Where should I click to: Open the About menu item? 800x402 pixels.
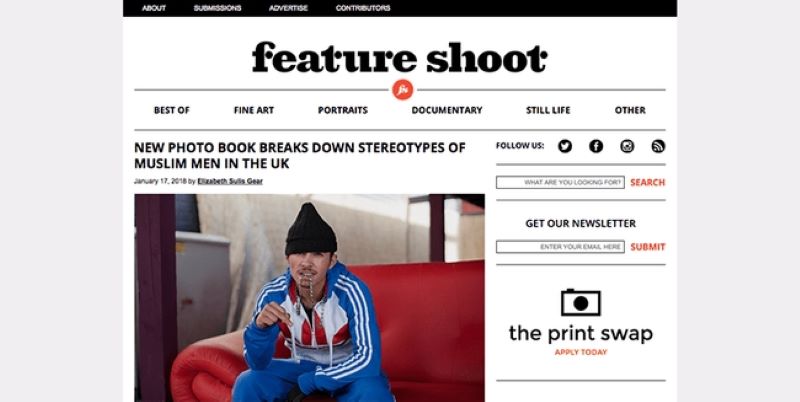(154, 8)
